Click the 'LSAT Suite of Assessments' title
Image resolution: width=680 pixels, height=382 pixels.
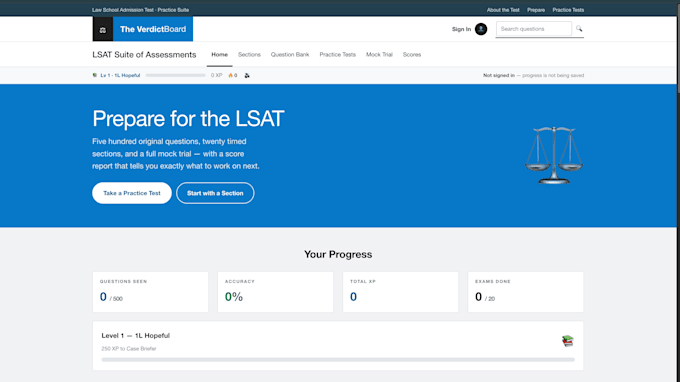click(144, 55)
